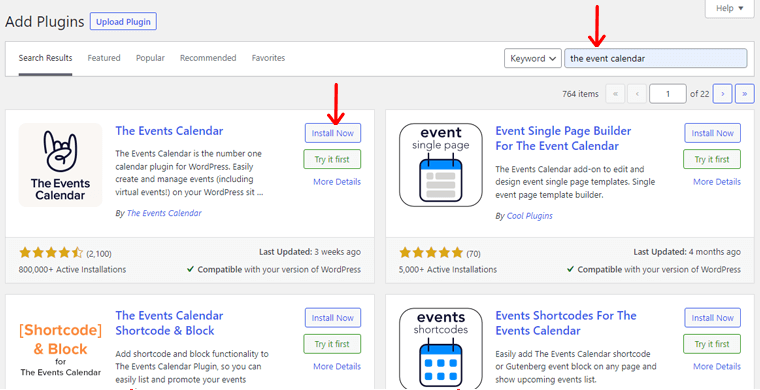
Task: Click the Last Updated 3 weeks ago text
Action: (x=310, y=252)
